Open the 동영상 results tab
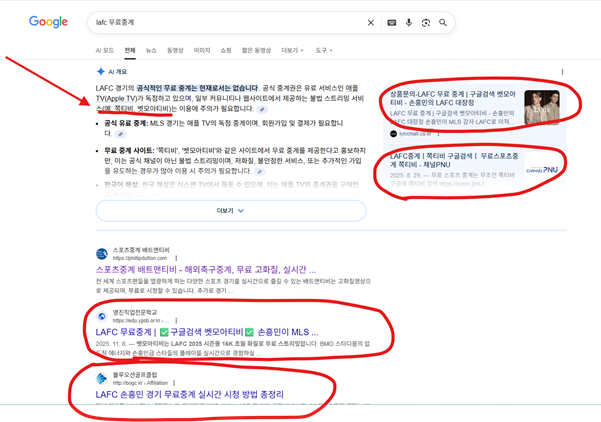601x422 pixels. coord(175,49)
